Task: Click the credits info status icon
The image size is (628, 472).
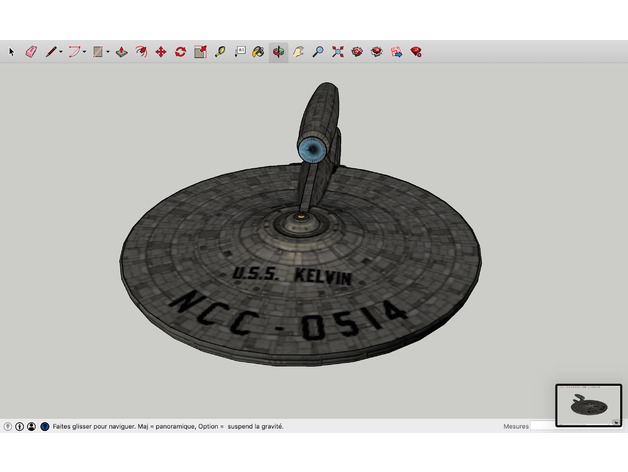Action: click(20, 427)
